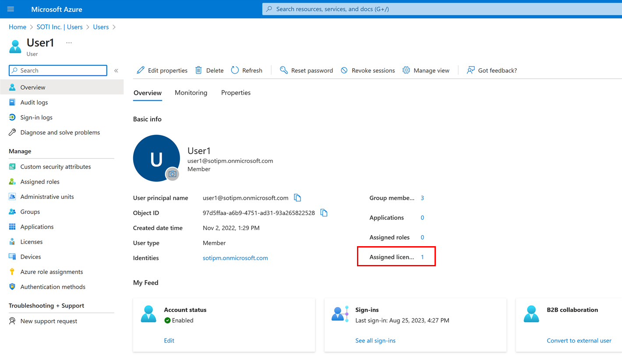Click the sotipm.onmicrosoft.com identities link
Viewport: 622px width, 364px height.
click(x=235, y=258)
